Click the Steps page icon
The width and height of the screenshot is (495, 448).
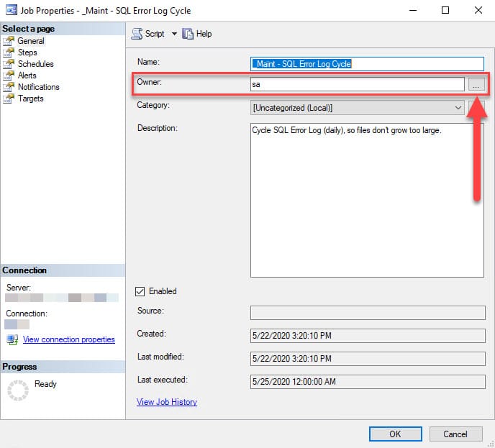click(x=9, y=52)
